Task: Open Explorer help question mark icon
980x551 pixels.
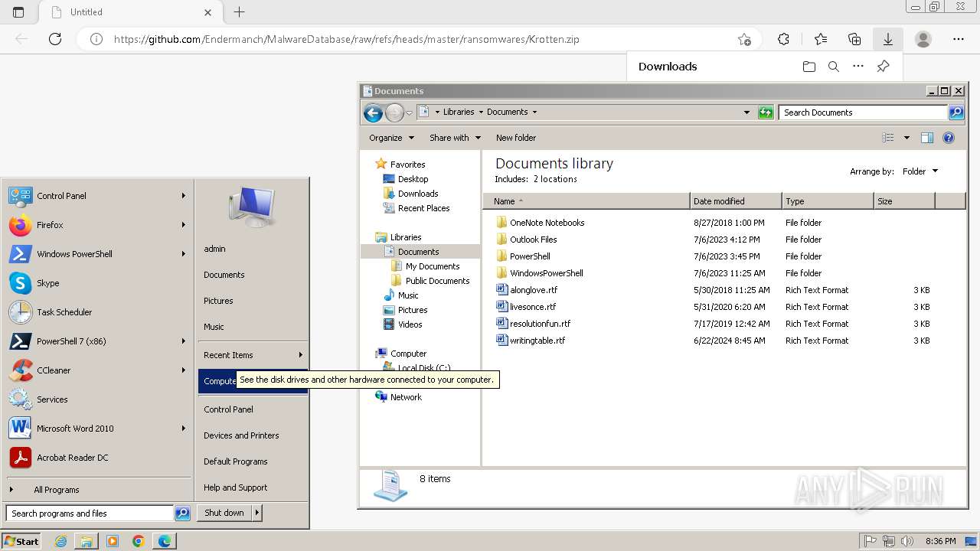Action: (949, 138)
